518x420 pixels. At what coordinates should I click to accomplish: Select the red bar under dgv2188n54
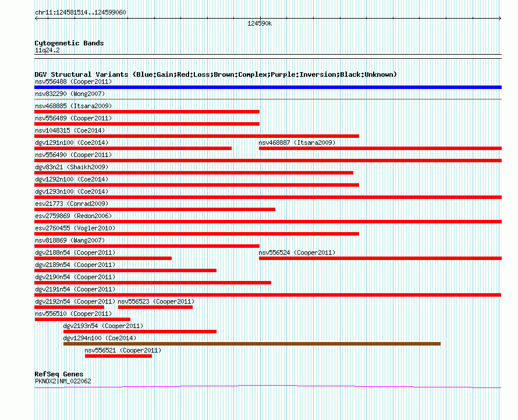coord(103,258)
